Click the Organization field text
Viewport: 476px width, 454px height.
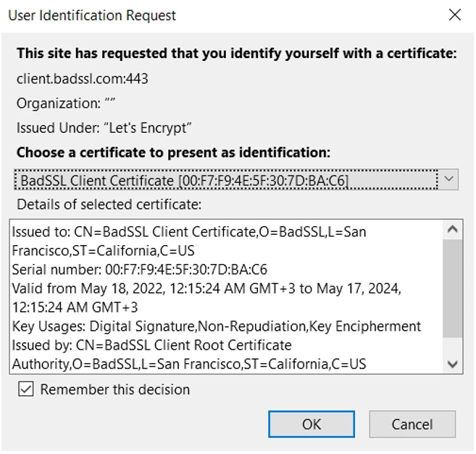(66, 104)
